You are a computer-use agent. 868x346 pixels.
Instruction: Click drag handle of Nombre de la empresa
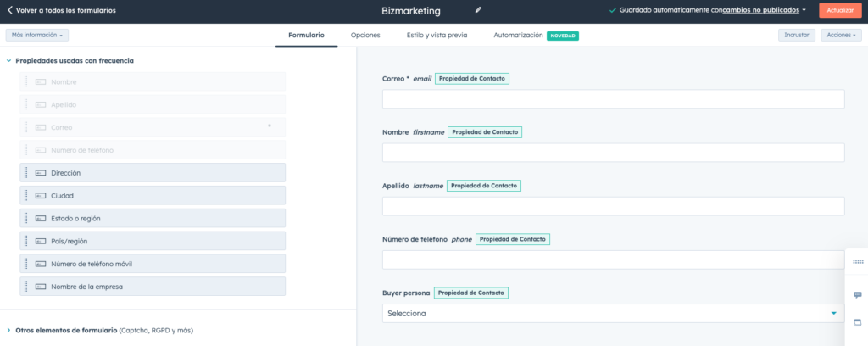tap(26, 286)
